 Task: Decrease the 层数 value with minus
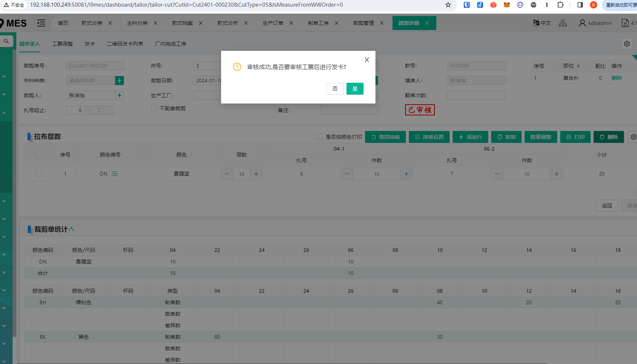coord(227,174)
